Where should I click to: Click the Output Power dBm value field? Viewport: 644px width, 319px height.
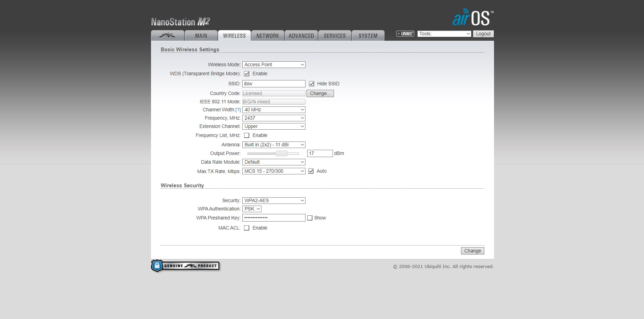tap(320, 153)
